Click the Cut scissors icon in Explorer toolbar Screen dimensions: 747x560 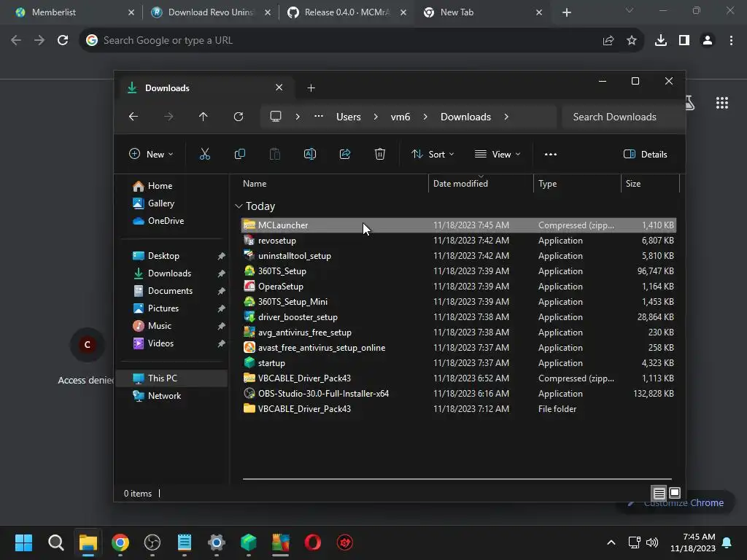[205, 154]
